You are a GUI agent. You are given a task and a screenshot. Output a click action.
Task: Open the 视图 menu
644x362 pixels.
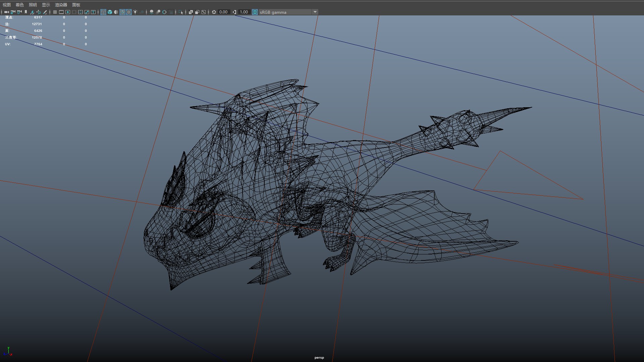7,5
